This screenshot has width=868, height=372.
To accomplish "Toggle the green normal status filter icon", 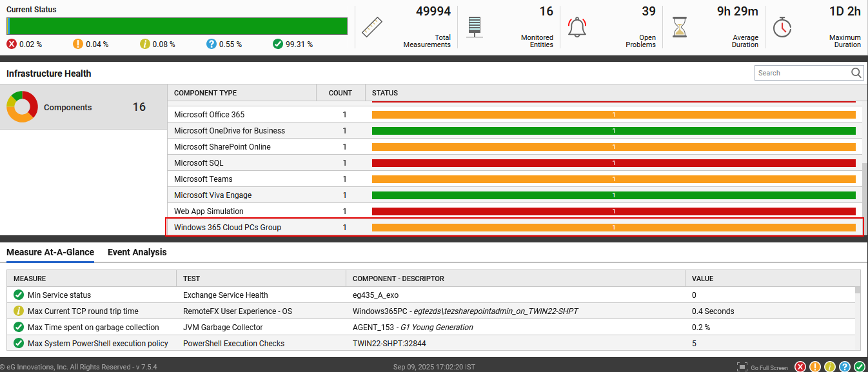I will click(860, 366).
